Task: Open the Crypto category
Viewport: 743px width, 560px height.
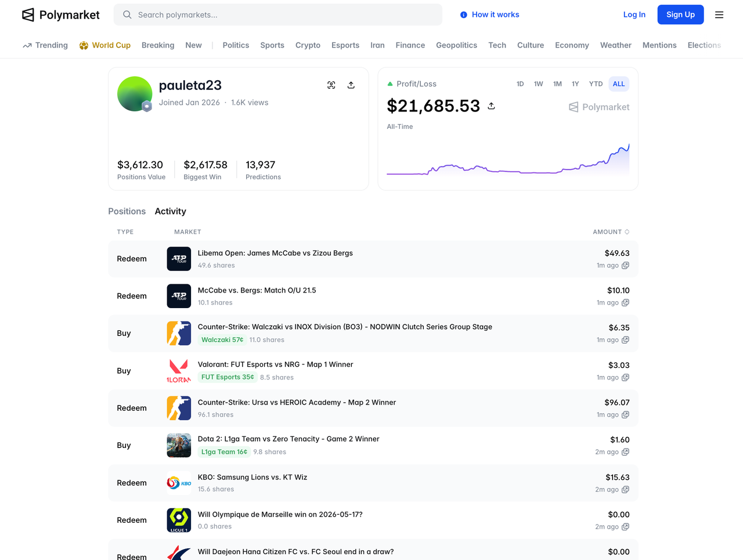Action: coord(308,45)
